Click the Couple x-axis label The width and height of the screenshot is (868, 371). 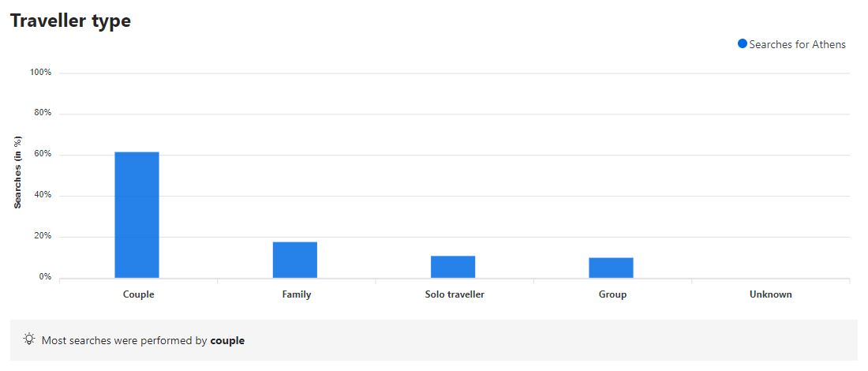(x=138, y=294)
